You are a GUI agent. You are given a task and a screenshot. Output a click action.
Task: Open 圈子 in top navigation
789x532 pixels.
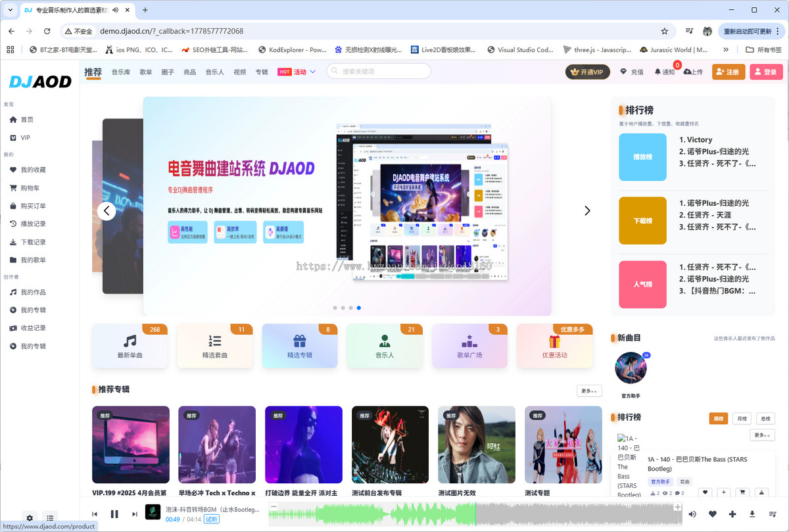click(x=168, y=72)
